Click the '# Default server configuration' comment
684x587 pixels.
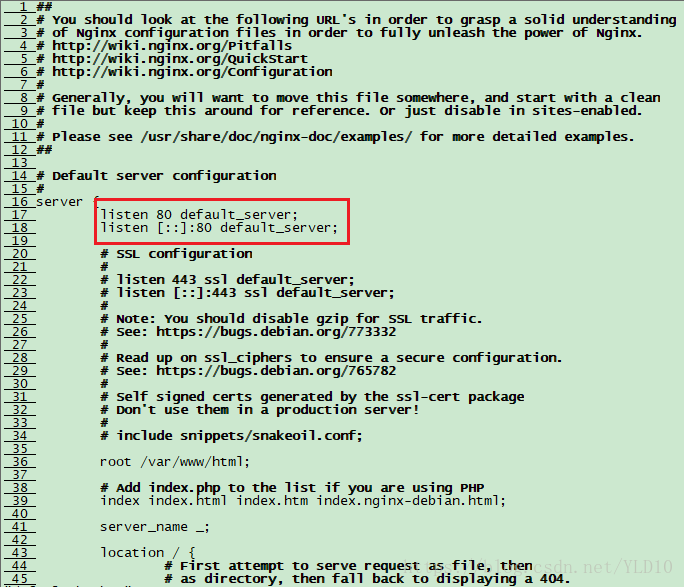pos(156,176)
